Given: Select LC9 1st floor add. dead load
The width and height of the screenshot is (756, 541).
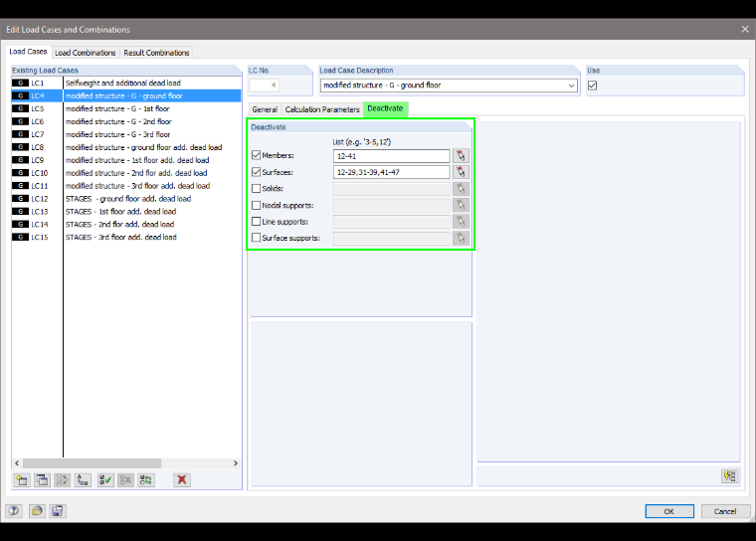Looking at the screenshot, I should coord(126,160).
